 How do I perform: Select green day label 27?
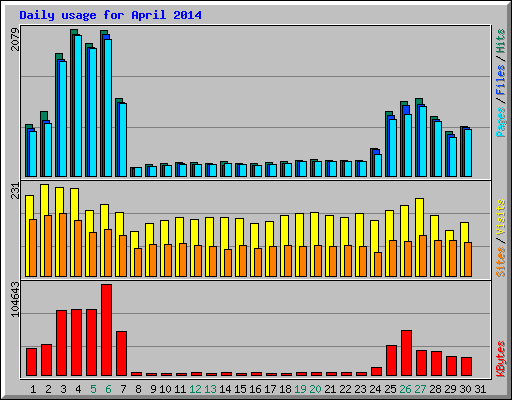click(x=420, y=389)
